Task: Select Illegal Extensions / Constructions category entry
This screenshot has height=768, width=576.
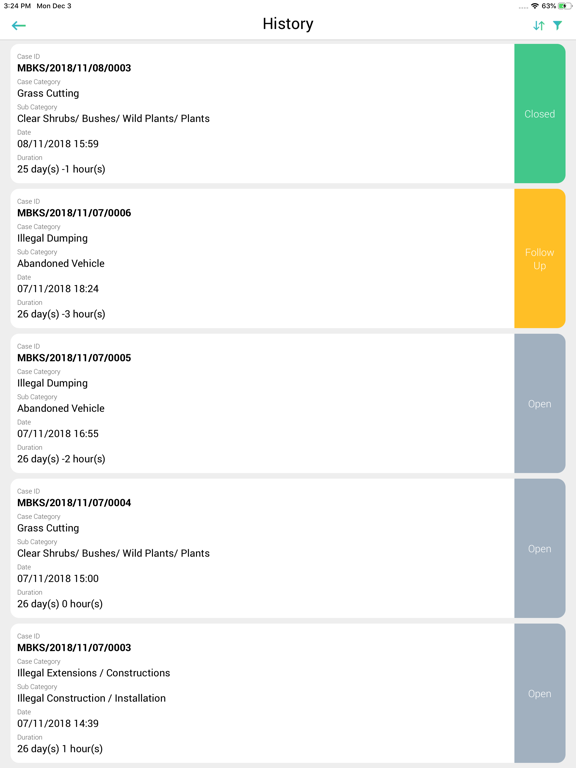Action: 94,673
